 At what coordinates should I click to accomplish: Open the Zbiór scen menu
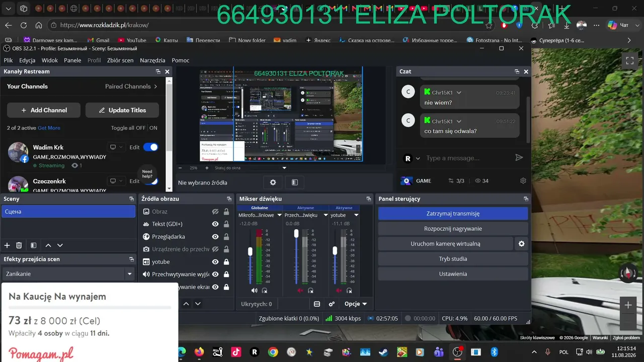point(120,60)
